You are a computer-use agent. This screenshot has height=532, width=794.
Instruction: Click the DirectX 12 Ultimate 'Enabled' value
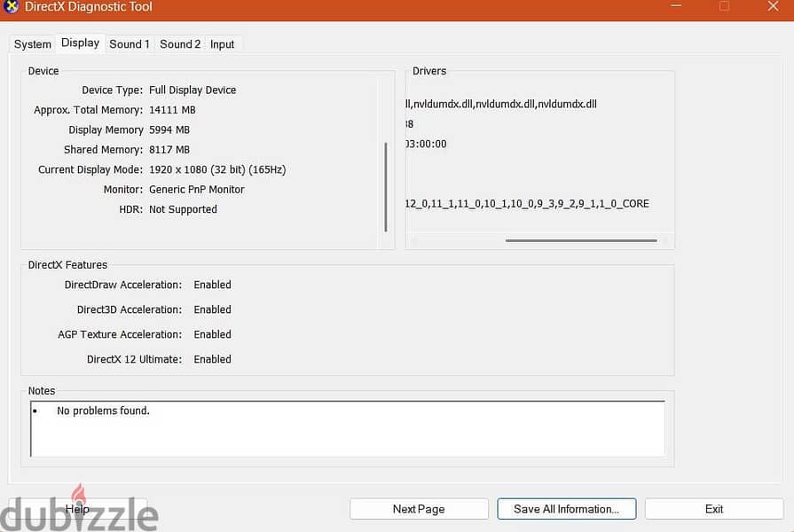click(x=212, y=359)
